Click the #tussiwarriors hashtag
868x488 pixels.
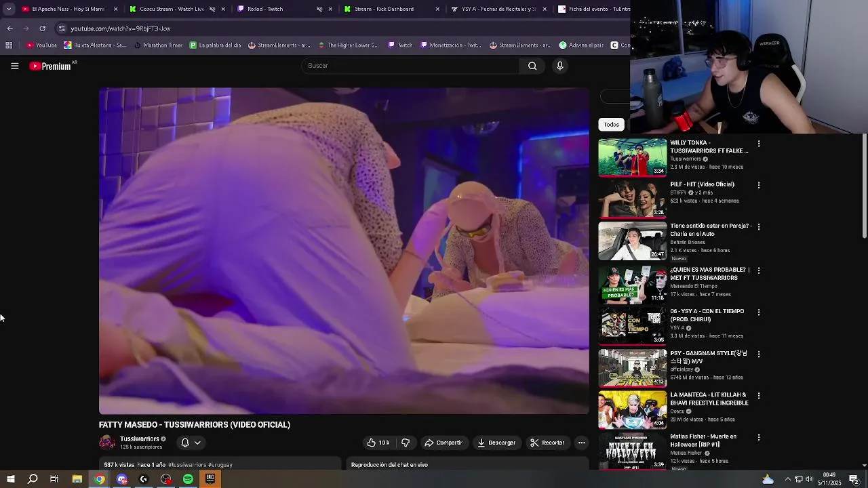click(187, 465)
